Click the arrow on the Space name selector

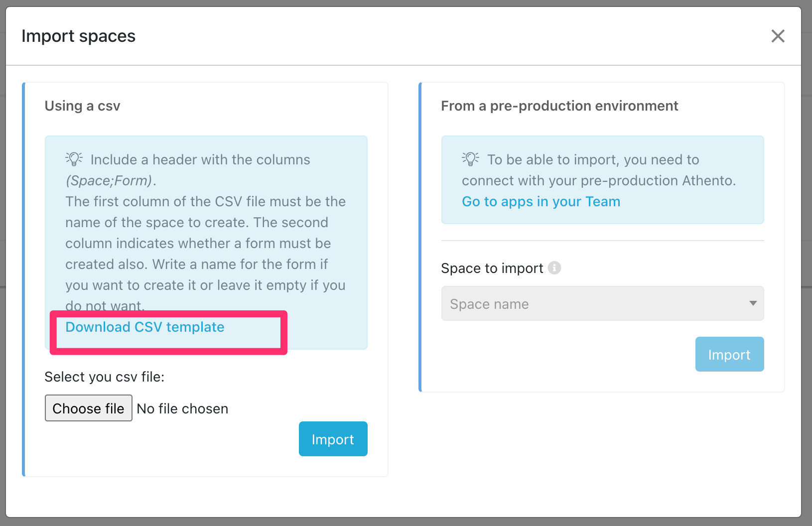point(753,303)
